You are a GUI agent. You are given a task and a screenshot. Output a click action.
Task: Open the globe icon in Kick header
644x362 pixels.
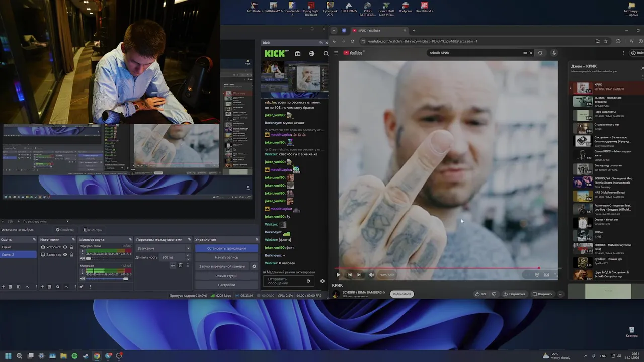(312, 53)
